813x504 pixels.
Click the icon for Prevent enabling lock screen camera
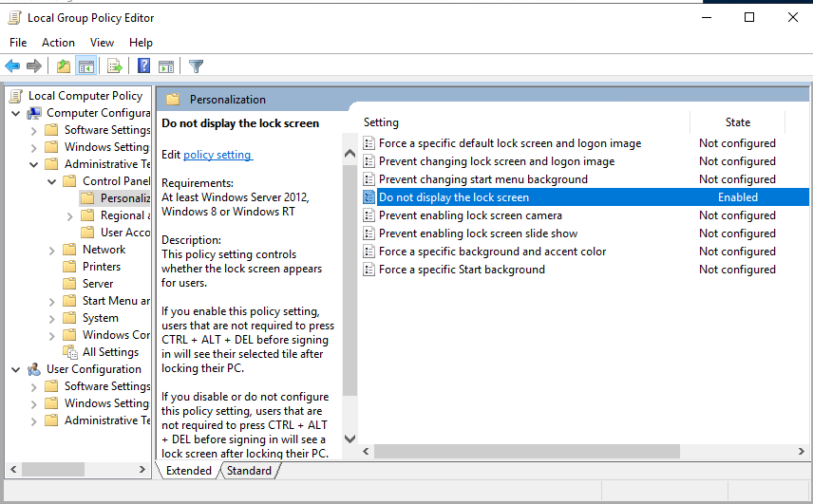tap(369, 215)
